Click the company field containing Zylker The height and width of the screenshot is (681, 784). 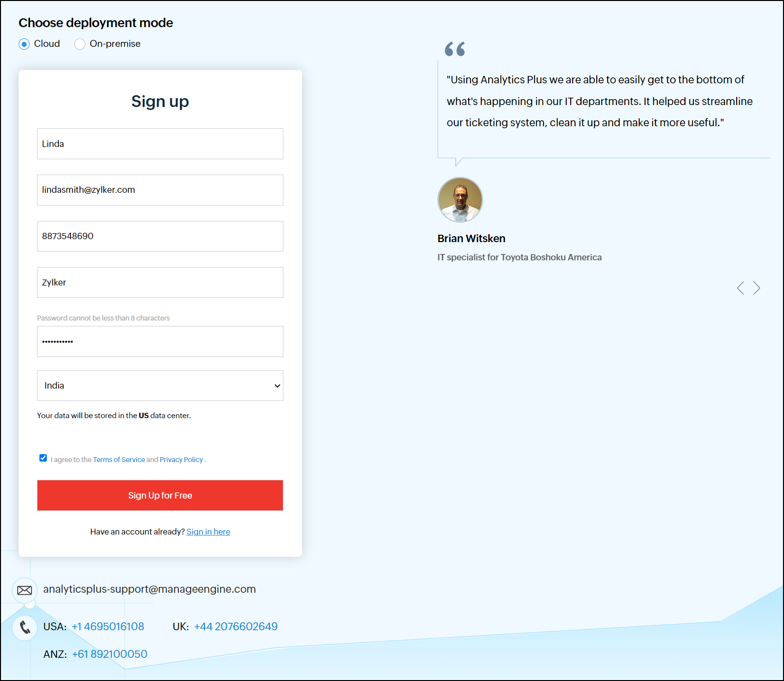[x=160, y=283]
